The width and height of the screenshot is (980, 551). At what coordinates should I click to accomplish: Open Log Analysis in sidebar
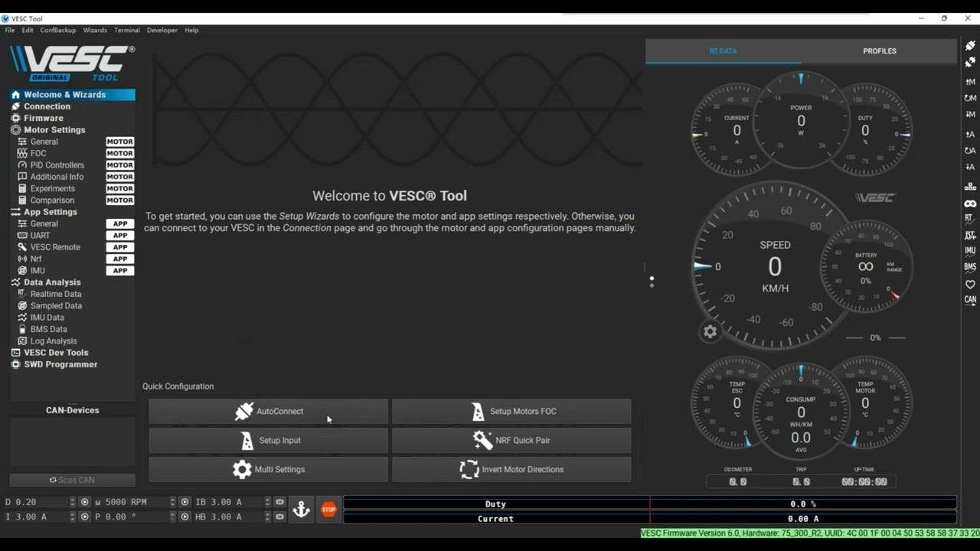(x=72, y=341)
